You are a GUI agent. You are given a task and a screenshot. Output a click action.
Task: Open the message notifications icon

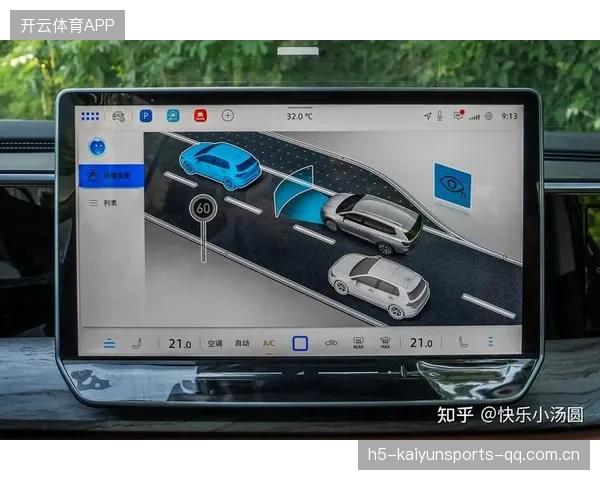click(x=458, y=115)
